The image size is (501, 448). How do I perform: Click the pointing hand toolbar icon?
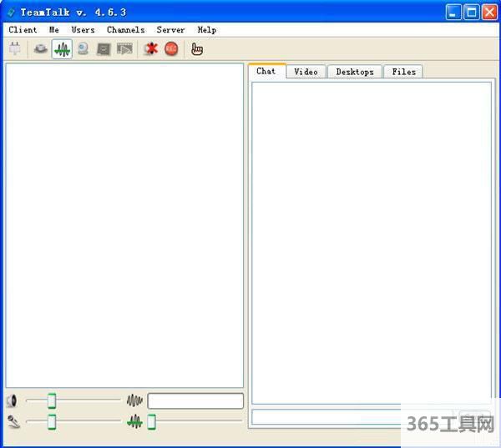click(x=197, y=49)
